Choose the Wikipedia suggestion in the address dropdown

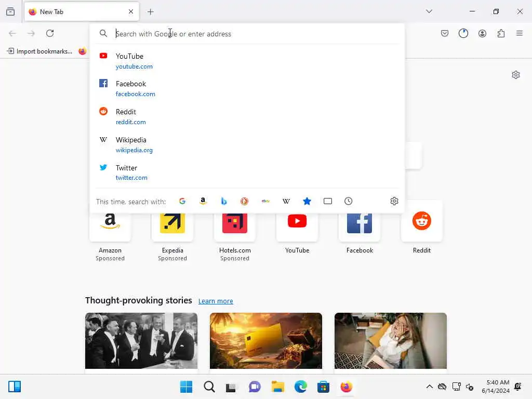click(247, 144)
